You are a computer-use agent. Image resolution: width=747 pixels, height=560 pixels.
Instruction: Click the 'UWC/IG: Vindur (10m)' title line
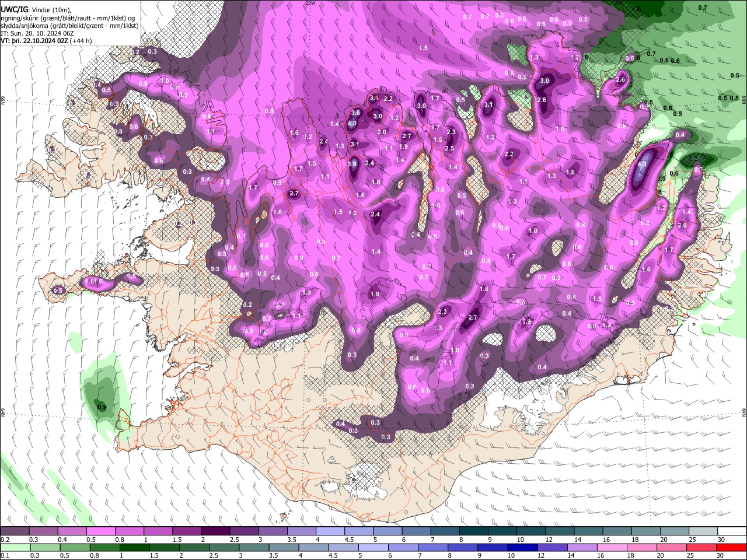[36, 10]
